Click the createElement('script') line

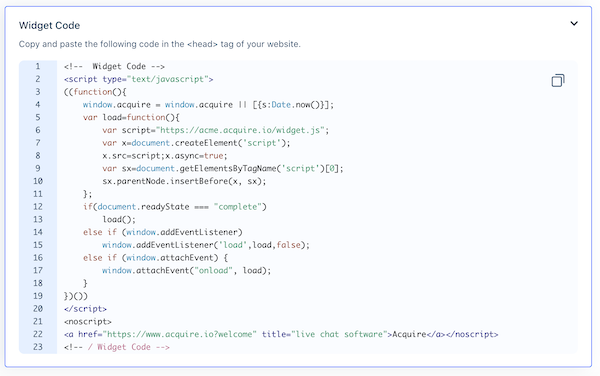pyautogui.click(x=196, y=143)
